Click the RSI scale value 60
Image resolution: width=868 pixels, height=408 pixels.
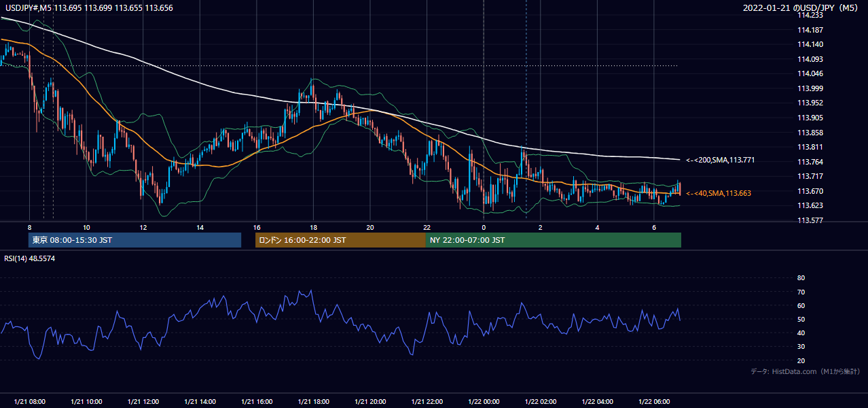click(801, 305)
